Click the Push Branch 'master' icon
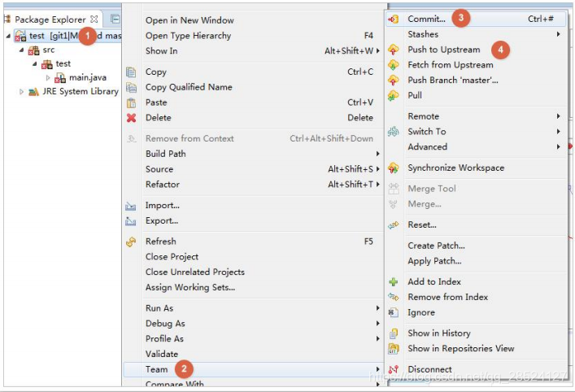 [393, 80]
